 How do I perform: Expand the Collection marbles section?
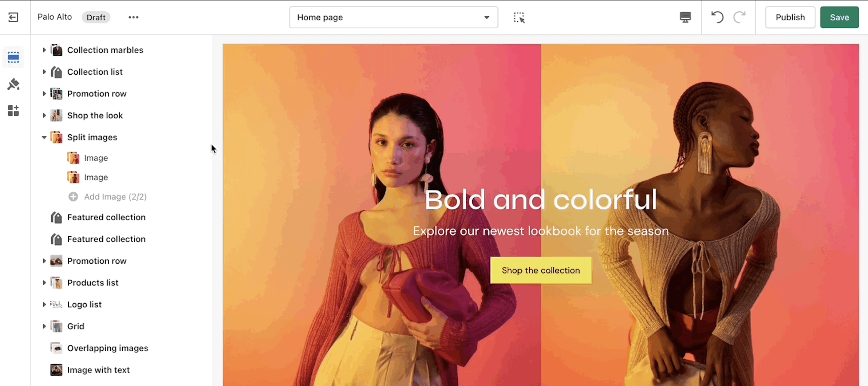pos(44,50)
